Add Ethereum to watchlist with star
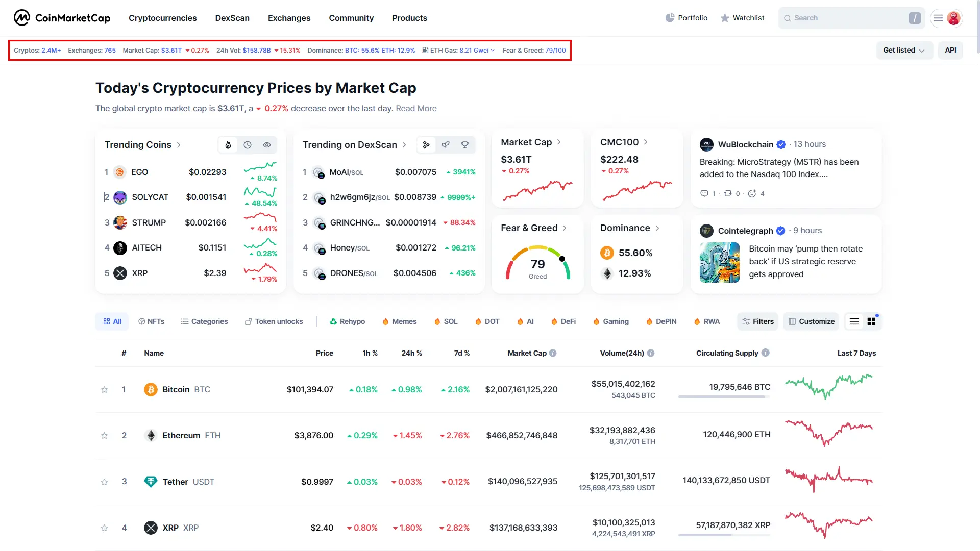980x551 pixels. [x=104, y=436]
